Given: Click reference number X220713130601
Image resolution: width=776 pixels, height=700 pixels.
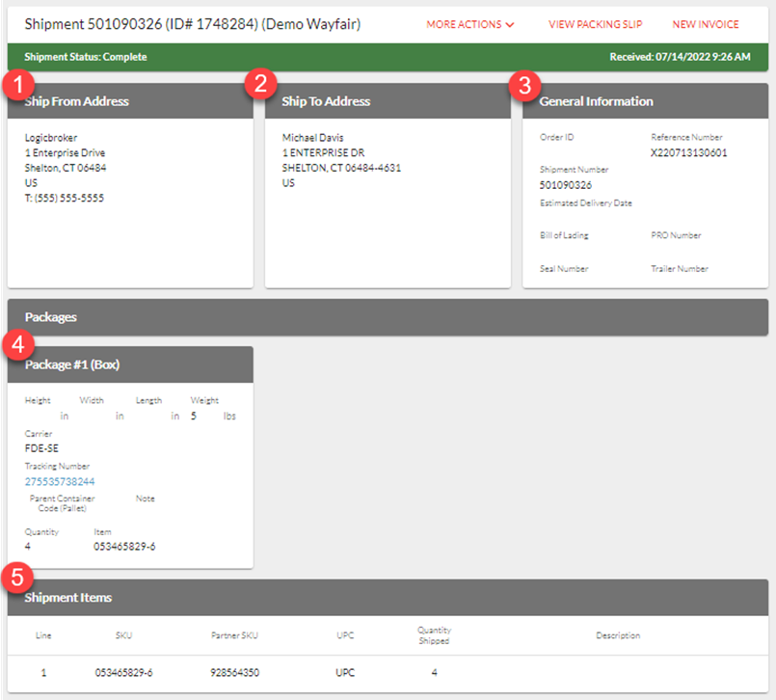Looking at the screenshot, I should [688, 152].
